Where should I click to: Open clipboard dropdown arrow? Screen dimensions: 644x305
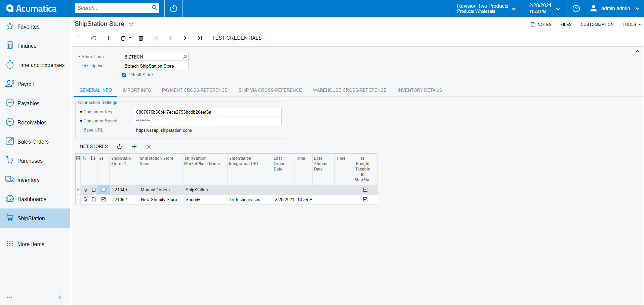[x=130, y=38]
